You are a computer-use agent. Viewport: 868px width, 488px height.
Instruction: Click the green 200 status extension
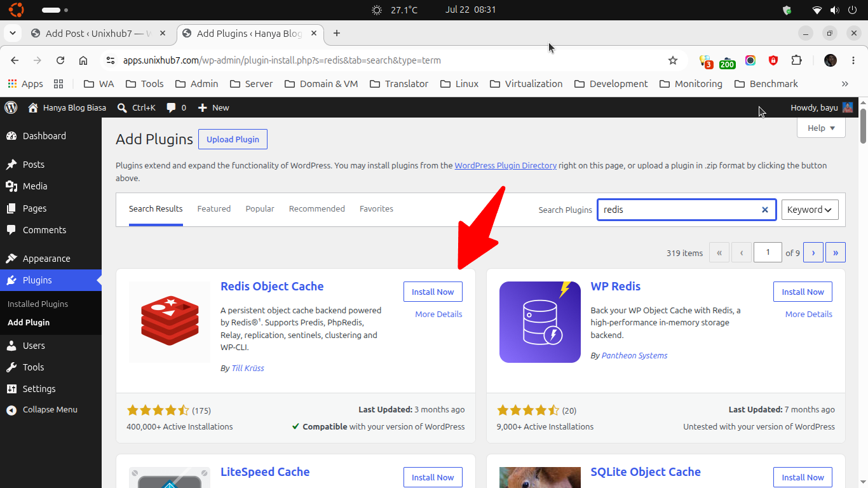[727, 61]
